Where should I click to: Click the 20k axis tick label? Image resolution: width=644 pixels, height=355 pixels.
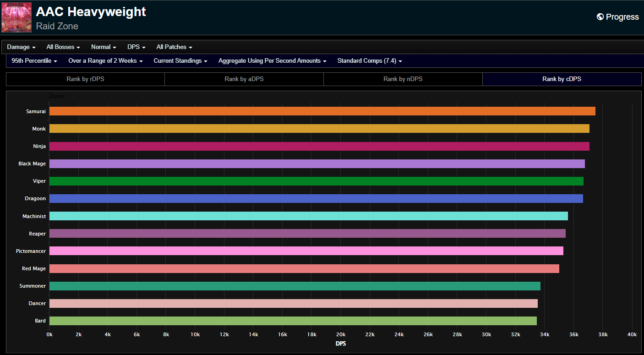pyautogui.click(x=341, y=335)
